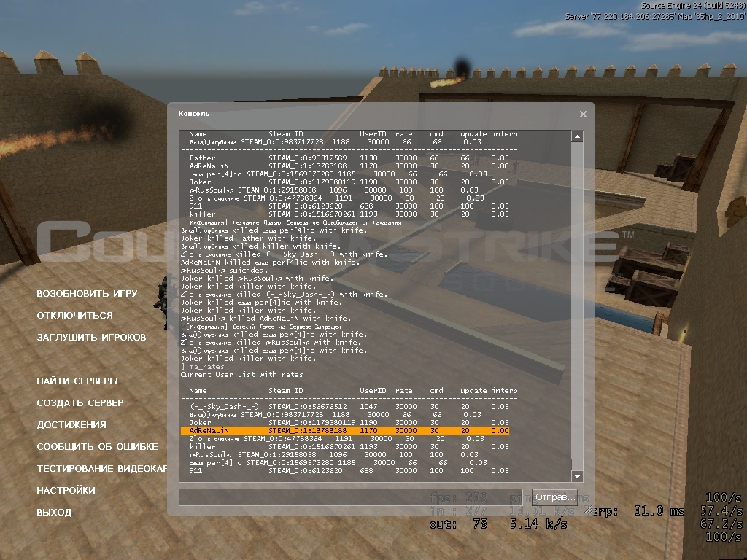Viewport: 747px width, 560px height.
Task: Focus the console command input field
Action: pos(351,497)
